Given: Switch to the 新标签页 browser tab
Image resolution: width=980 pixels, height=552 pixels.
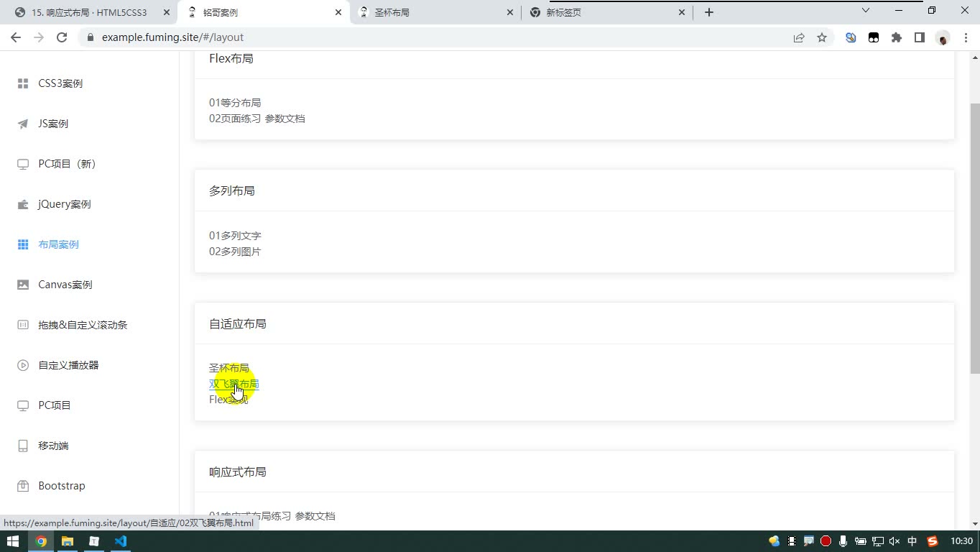Looking at the screenshot, I should [x=607, y=12].
